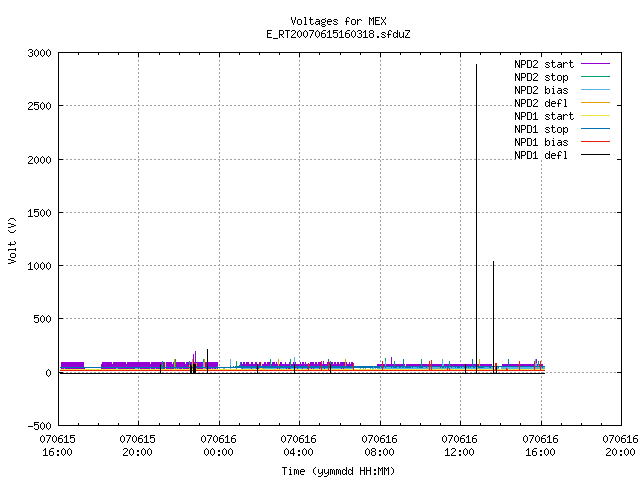The height and width of the screenshot is (480, 640).
Task: Click the purple NPD2 start legend line
Action: (x=595, y=64)
